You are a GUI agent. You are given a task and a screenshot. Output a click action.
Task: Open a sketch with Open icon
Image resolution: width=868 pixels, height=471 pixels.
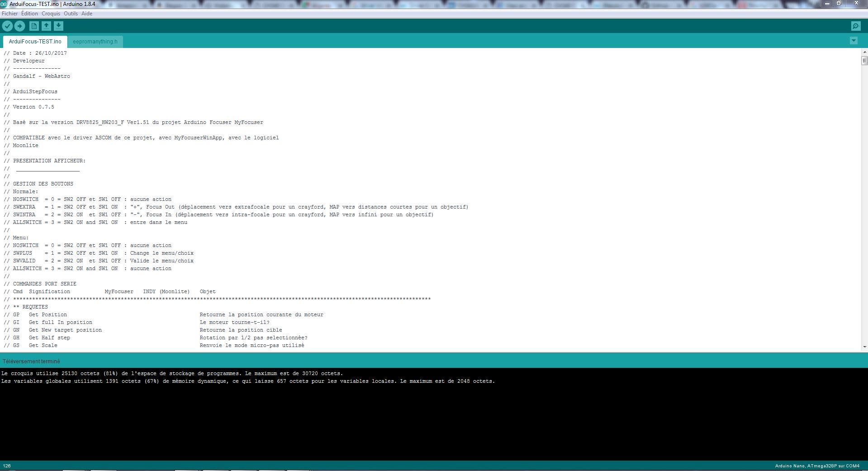47,26
